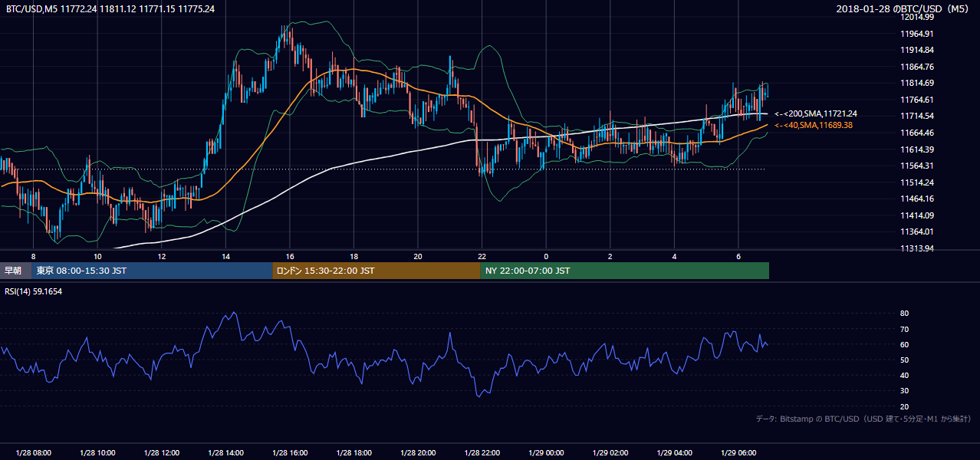Click the price axis value 11564.31
The height and width of the screenshot is (460, 980).
[x=916, y=166]
